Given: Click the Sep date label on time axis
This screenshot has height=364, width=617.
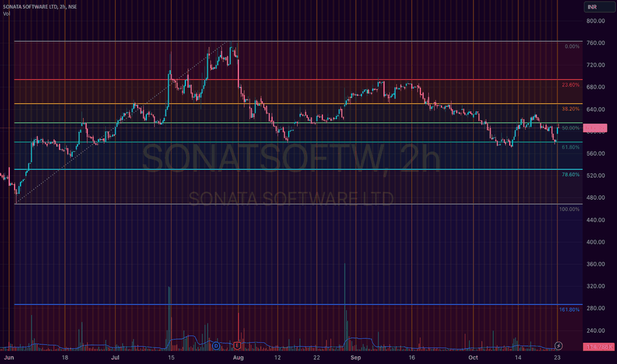Looking at the screenshot, I should [356, 357].
